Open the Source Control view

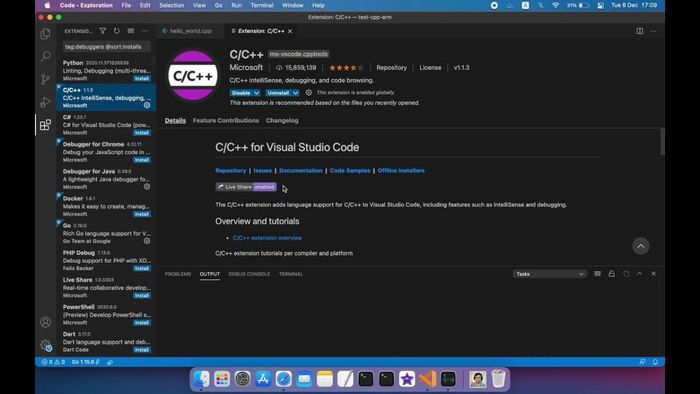coord(46,79)
